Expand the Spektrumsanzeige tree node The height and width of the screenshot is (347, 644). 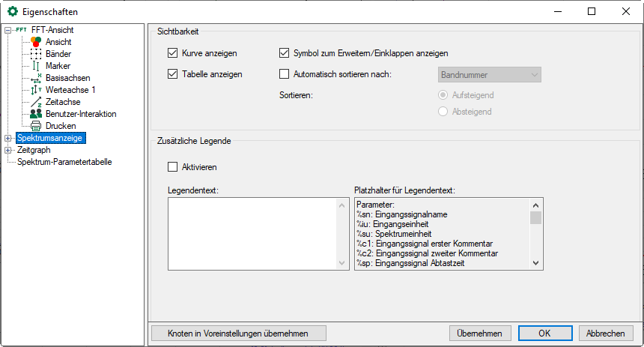pyautogui.click(x=8, y=138)
